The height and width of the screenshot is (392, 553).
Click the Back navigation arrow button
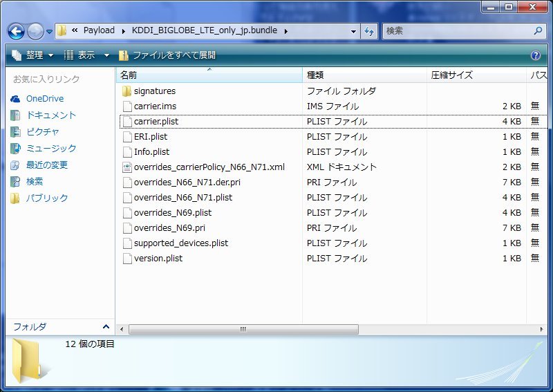pyautogui.click(x=16, y=31)
